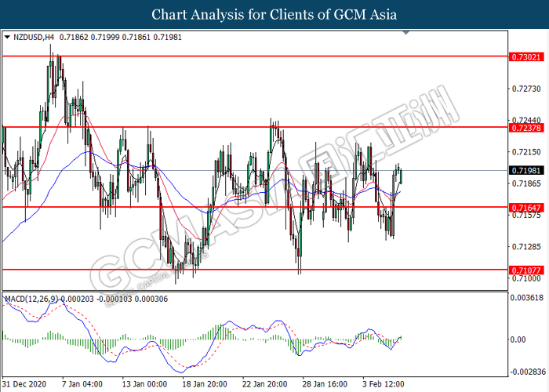
Task: Click the 13 Jan 00:00 time label
Action: pyautogui.click(x=144, y=385)
